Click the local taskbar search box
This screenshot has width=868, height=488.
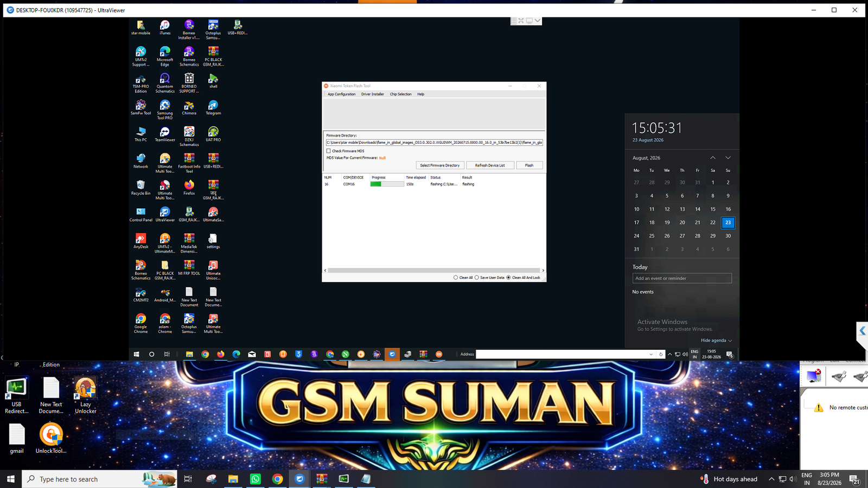pos(99,479)
